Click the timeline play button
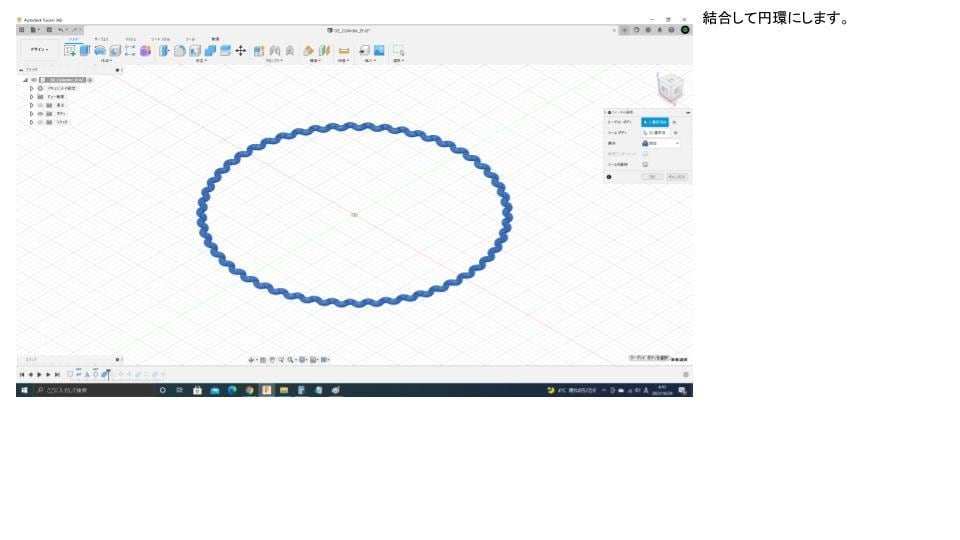960x540 pixels. tap(39, 375)
